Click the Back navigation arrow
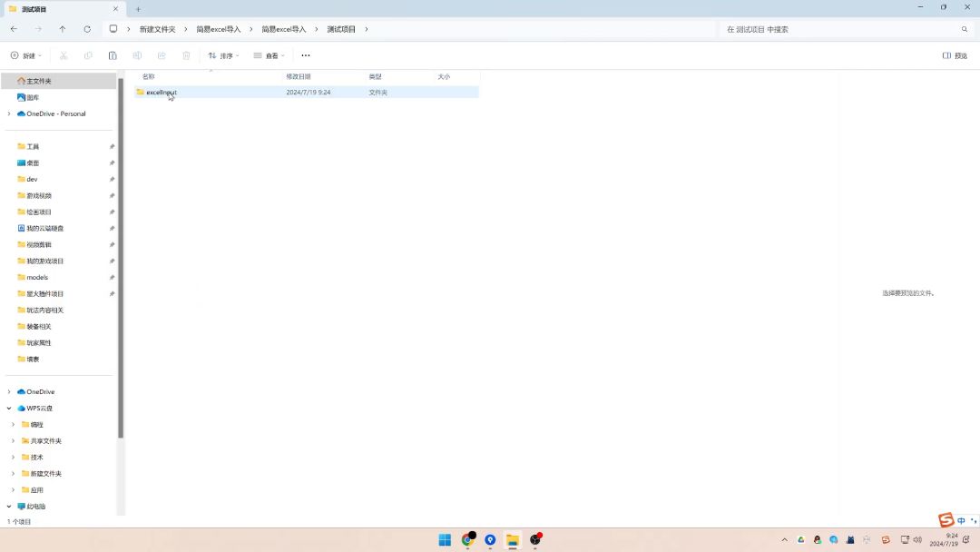Image resolution: width=980 pixels, height=552 pixels. pyautogui.click(x=14, y=29)
